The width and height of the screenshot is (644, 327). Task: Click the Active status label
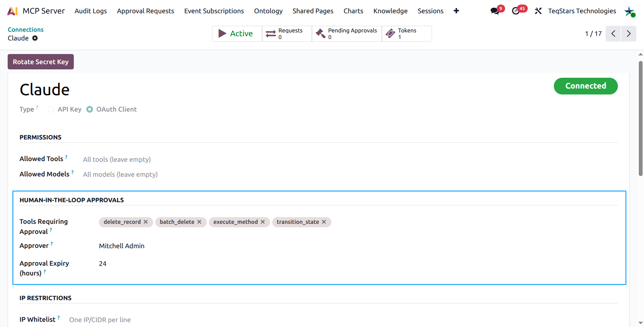[x=241, y=33]
